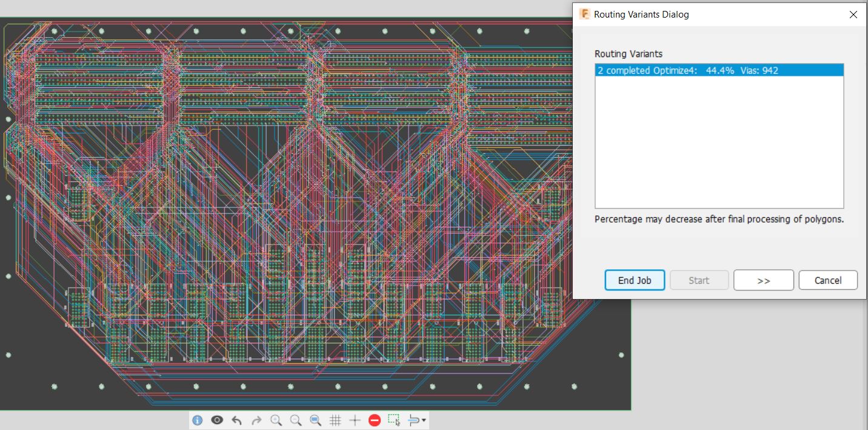
Task: Select the crosshair cursor tool
Action: coord(355,419)
